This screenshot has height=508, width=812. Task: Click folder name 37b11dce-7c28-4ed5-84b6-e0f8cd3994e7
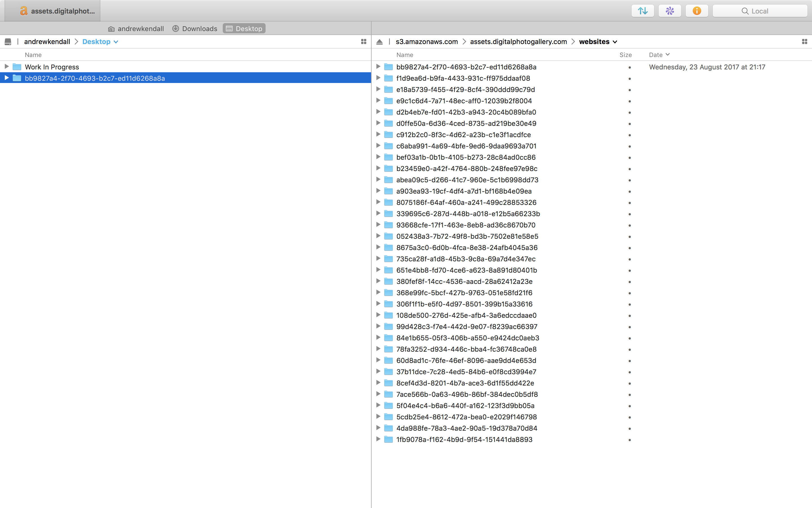466,372
